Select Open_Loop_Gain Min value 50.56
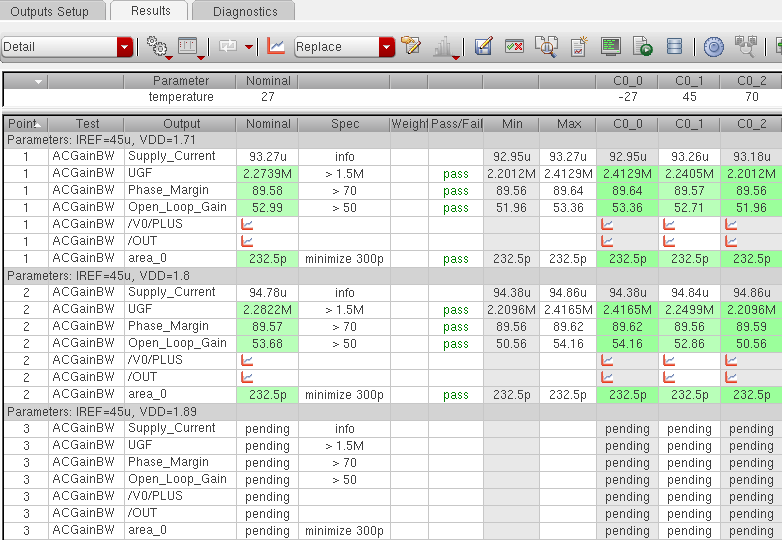The image size is (782, 540). click(512, 344)
